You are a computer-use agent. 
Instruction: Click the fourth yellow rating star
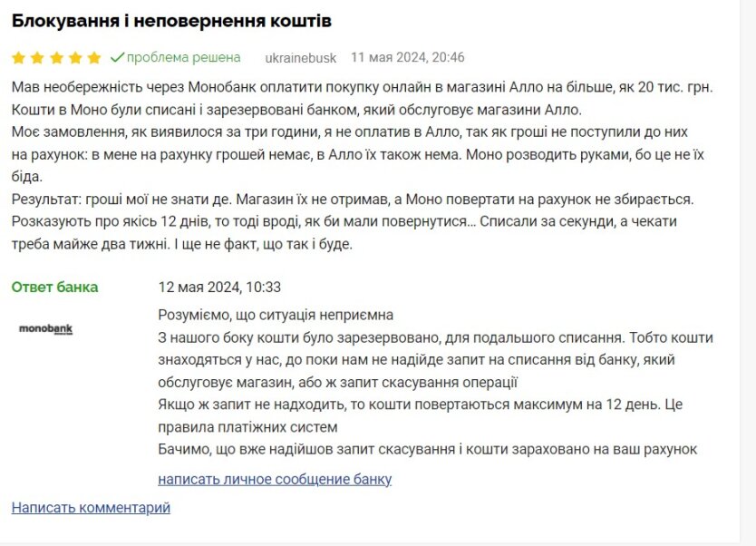(x=75, y=58)
